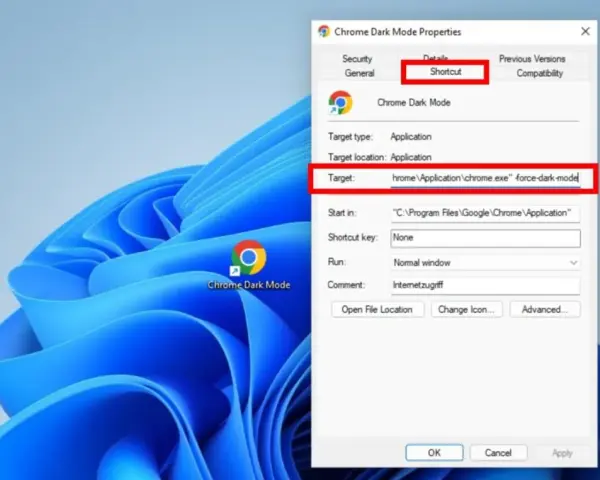
Task: Click the Target field with force-dark-mode text
Action: tap(485, 178)
